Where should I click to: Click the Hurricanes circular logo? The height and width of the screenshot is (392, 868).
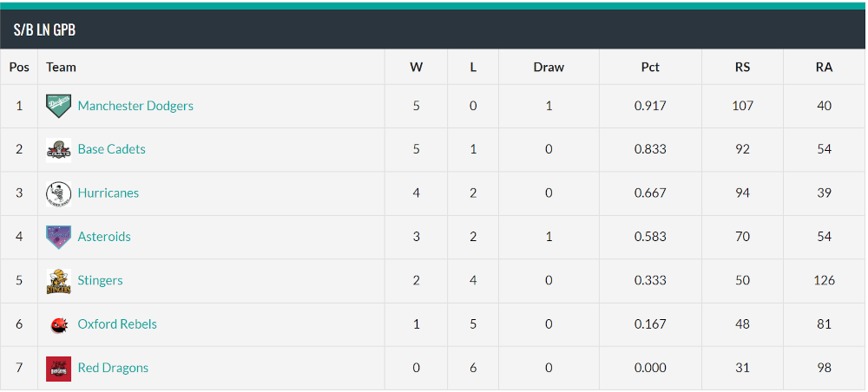click(x=58, y=193)
